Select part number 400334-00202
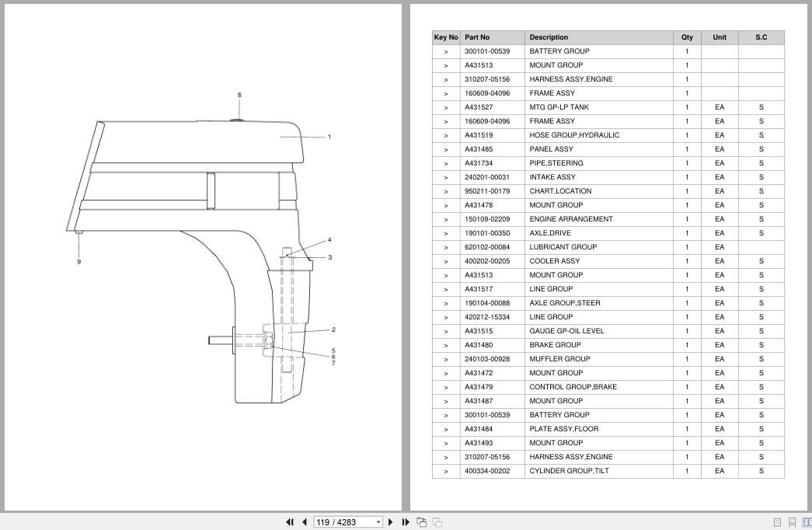The width and height of the screenshot is (812, 530). click(x=486, y=471)
